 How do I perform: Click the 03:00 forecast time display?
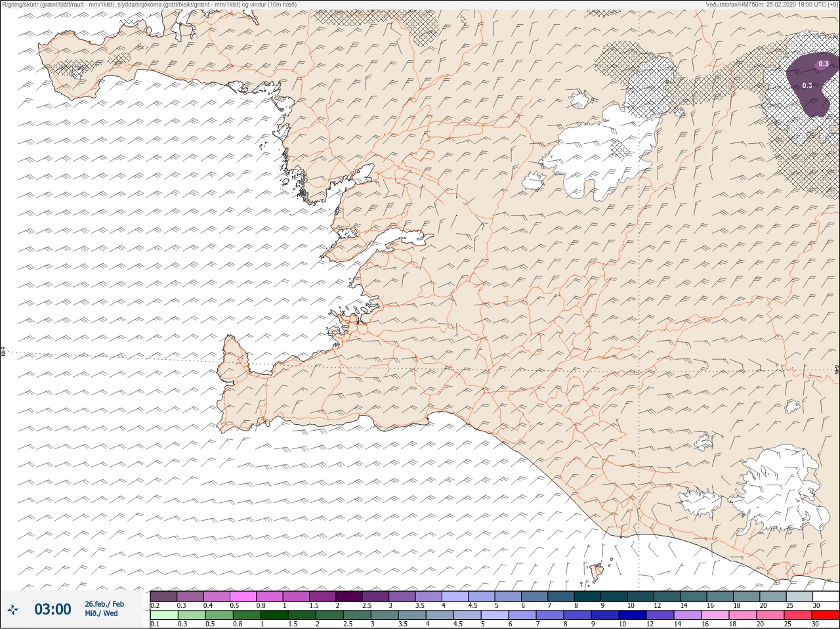coord(52,609)
